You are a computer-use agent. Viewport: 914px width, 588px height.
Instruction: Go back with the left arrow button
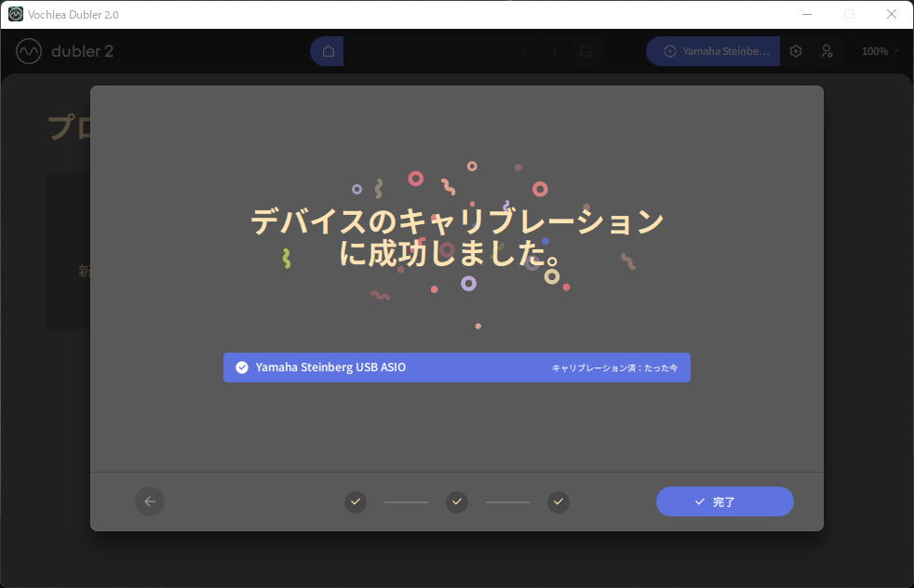(x=150, y=501)
